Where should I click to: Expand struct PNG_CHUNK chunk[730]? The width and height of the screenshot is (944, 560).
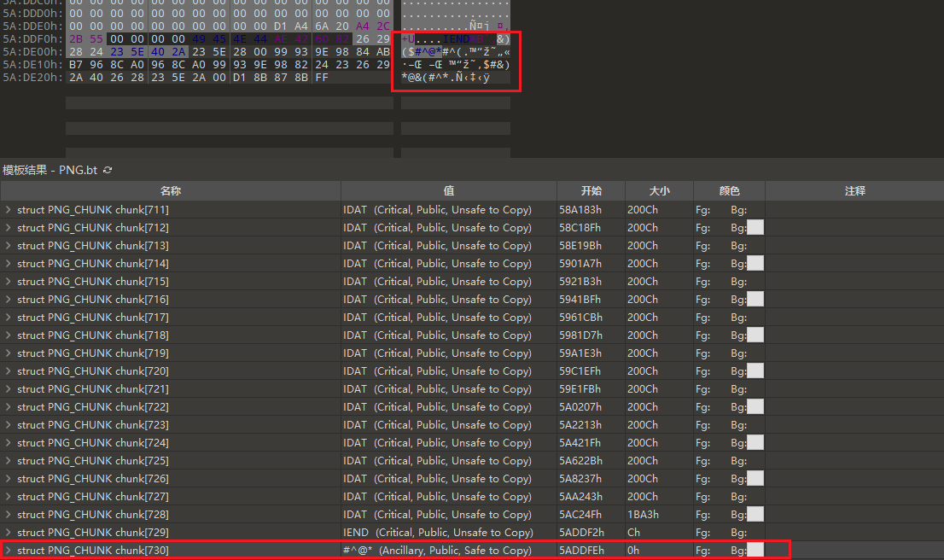[9, 551]
